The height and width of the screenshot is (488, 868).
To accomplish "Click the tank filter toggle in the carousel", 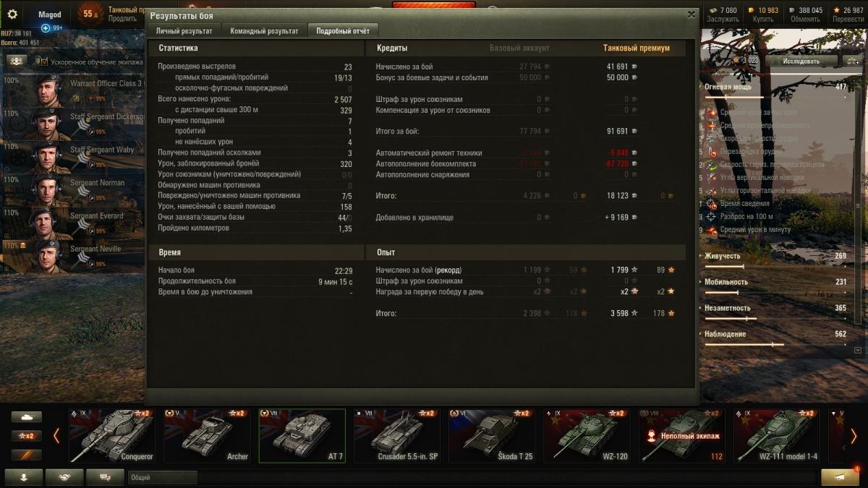I will (x=26, y=417).
